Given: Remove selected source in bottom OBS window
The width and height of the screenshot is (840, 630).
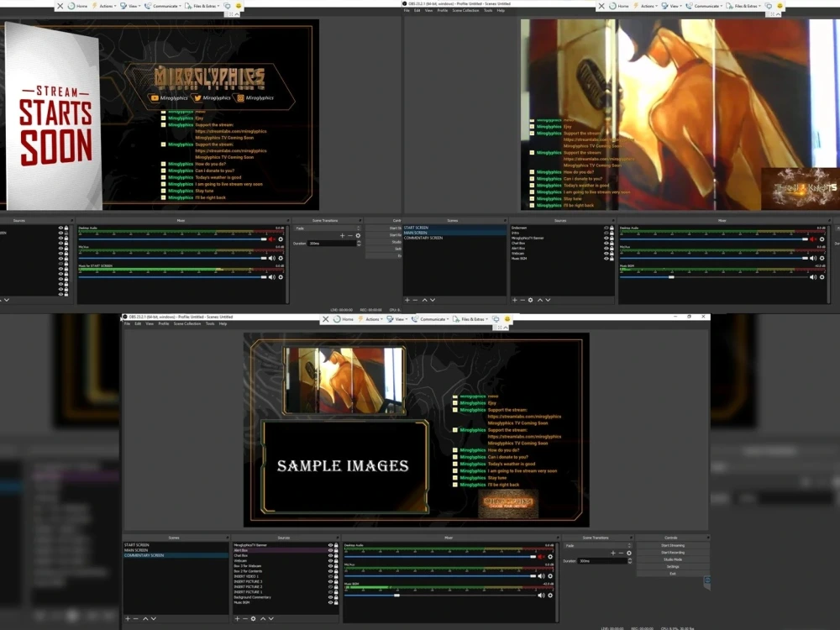Looking at the screenshot, I should click(x=245, y=619).
